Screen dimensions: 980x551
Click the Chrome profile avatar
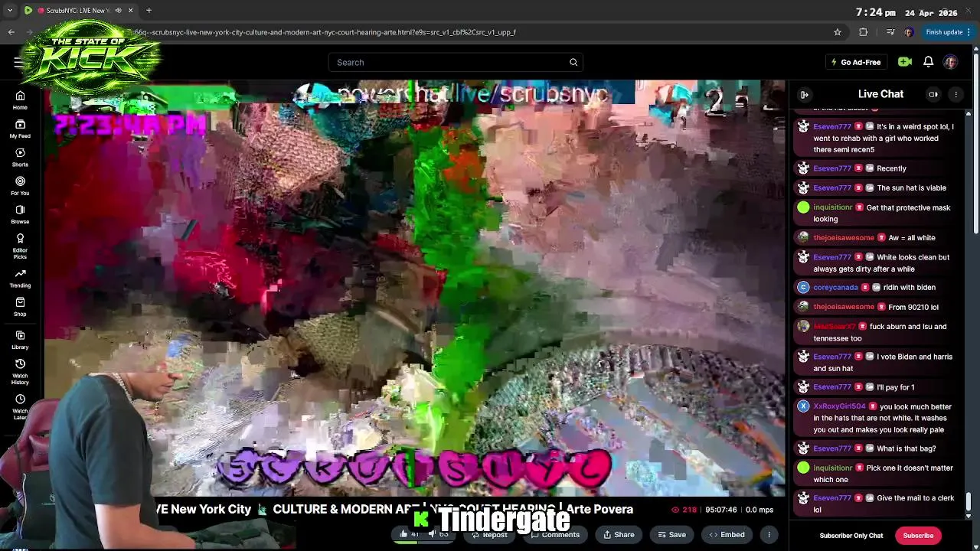908,32
